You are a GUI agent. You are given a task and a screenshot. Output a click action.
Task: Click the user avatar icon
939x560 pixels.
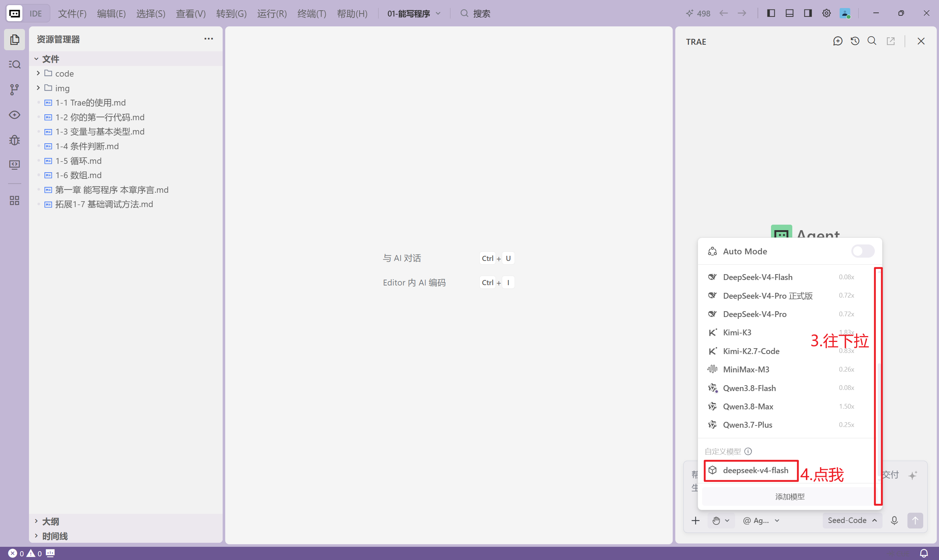(x=845, y=13)
